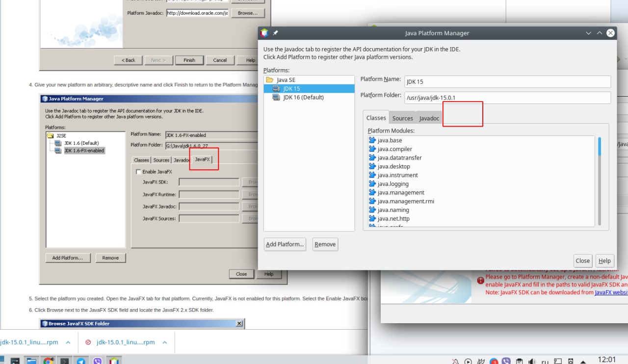628x364 pixels.
Task: Click the JavaFX Runtime field in the tutorial image
Action: pos(209,194)
